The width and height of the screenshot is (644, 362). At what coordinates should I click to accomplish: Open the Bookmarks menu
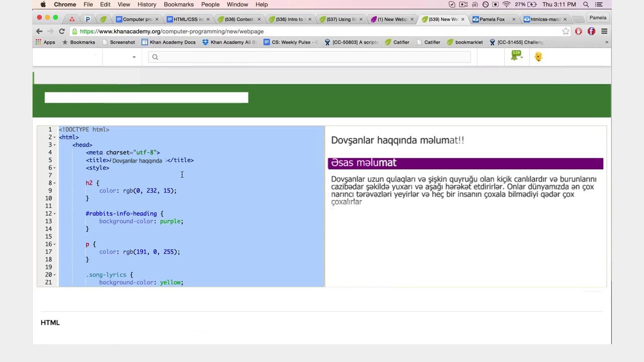(179, 5)
